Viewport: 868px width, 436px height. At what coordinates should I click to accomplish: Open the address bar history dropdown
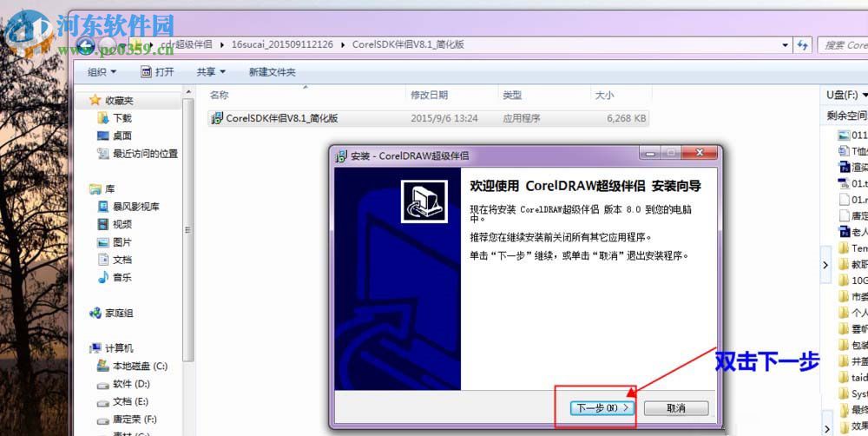tap(785, 45)
